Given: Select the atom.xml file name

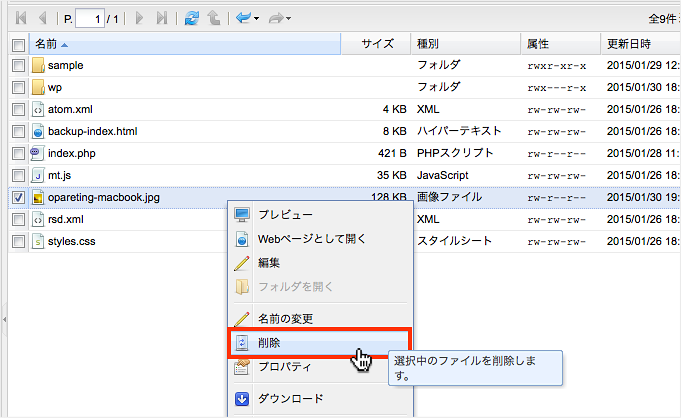Looking at the screenshot, I should (x=70, y=109).
